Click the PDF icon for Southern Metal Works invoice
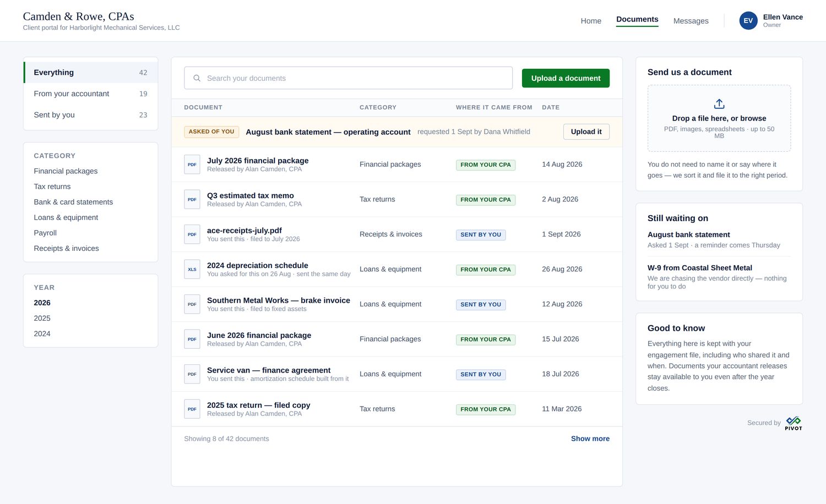The height and width of the screenshot is (504, 826). point(192,304)
